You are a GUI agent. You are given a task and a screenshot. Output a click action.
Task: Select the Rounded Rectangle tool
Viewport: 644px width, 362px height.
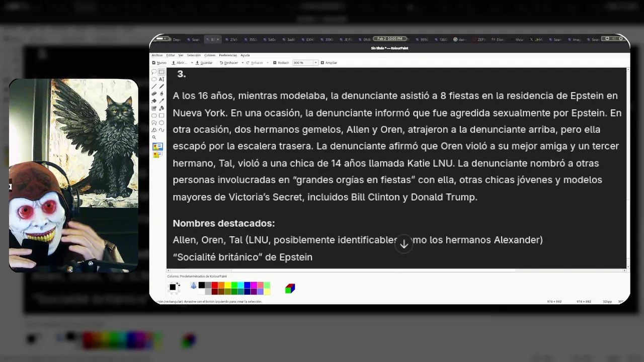pyautogui.click(x=154, y=116)
